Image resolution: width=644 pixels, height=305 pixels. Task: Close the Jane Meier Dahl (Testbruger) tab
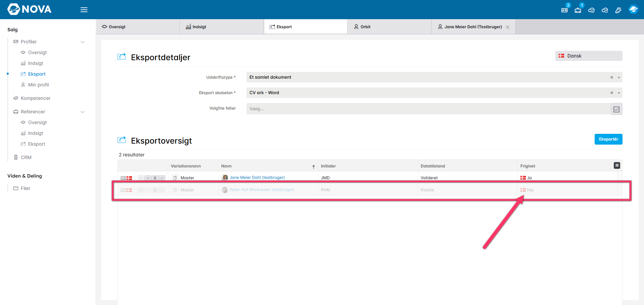[x=508, y=27]
